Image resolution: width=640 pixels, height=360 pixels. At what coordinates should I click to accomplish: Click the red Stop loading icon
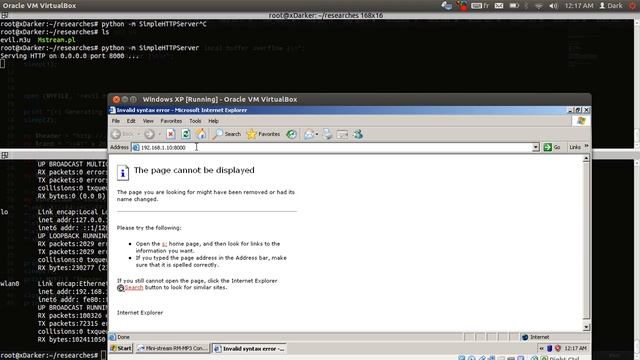pyautogui.click(x=171, y=134)
